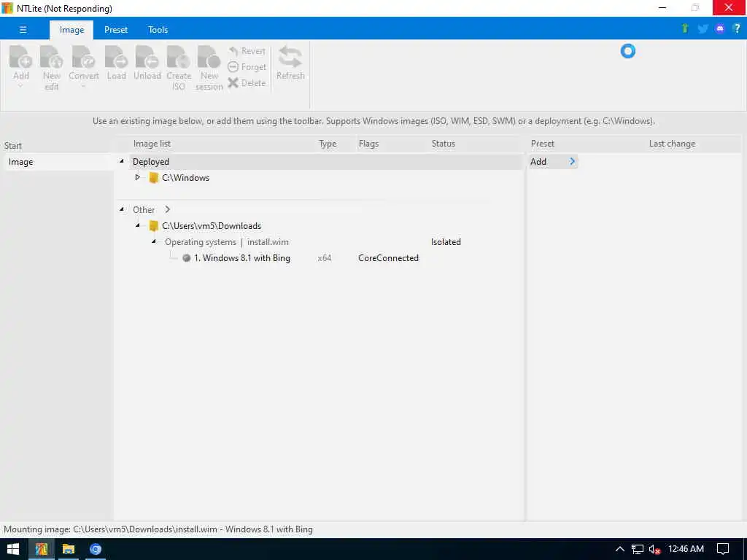This screenshot has width=747, height=560.
Task: Click the Mounting image status bar text
Action: coord(158,529)
